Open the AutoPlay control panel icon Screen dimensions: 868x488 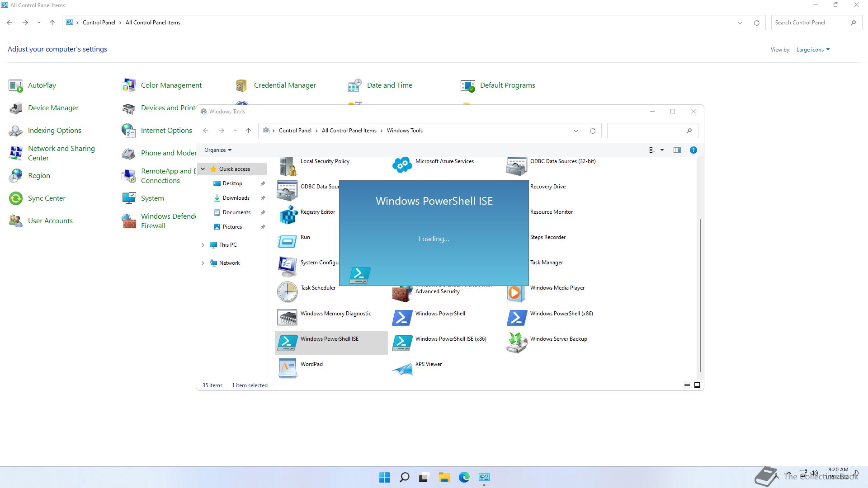tap(15, 85)
